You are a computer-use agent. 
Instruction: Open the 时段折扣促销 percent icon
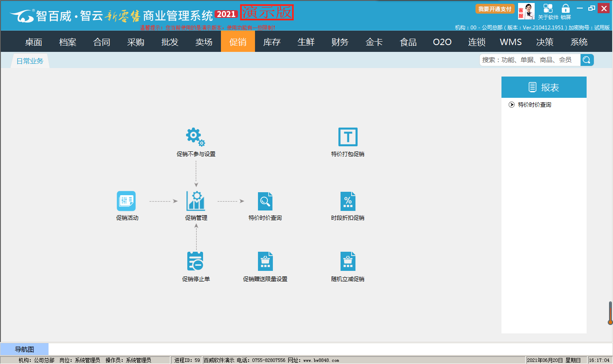pos(348,201)
